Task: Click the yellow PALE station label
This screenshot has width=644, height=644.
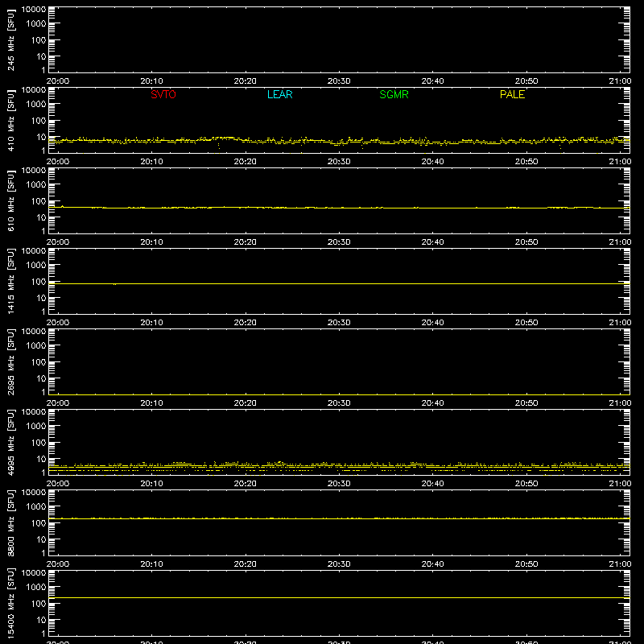Action: (512, 94)
